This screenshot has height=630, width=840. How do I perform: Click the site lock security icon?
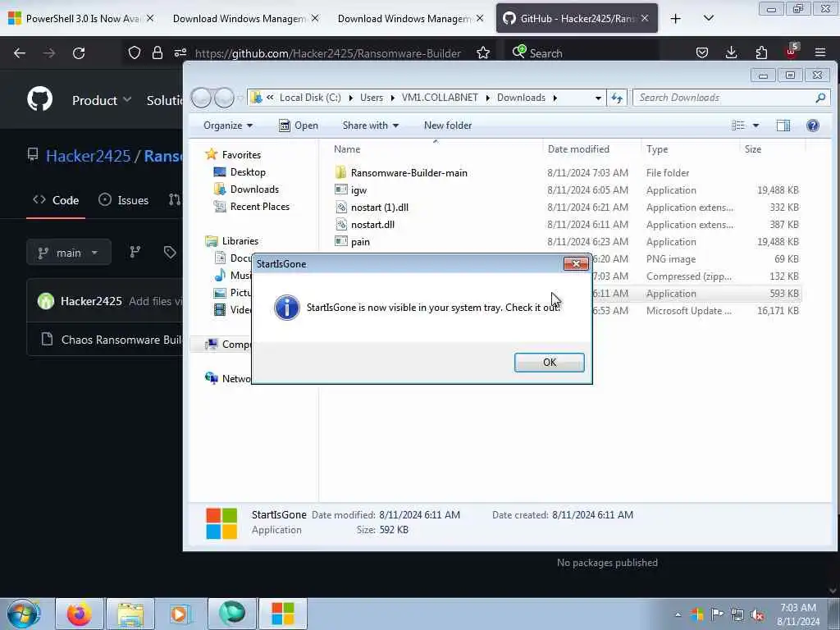157,53
